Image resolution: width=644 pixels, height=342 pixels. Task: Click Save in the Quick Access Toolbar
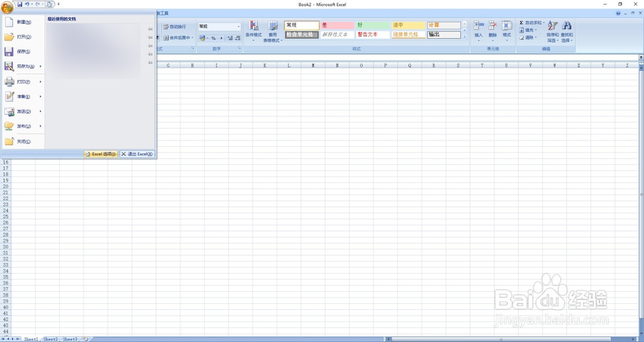[x=19, y=4]
